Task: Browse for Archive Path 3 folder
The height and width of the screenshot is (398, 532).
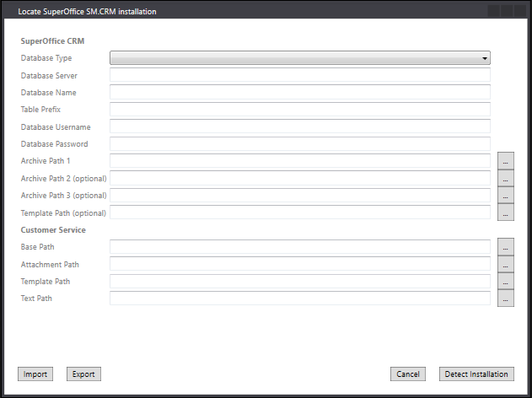Action: (x=506, y=195)
